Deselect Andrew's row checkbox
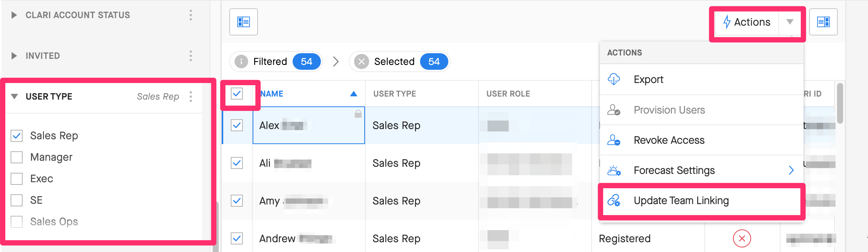The height and width of the screenshot is (252, 868). tap(237, 238)
